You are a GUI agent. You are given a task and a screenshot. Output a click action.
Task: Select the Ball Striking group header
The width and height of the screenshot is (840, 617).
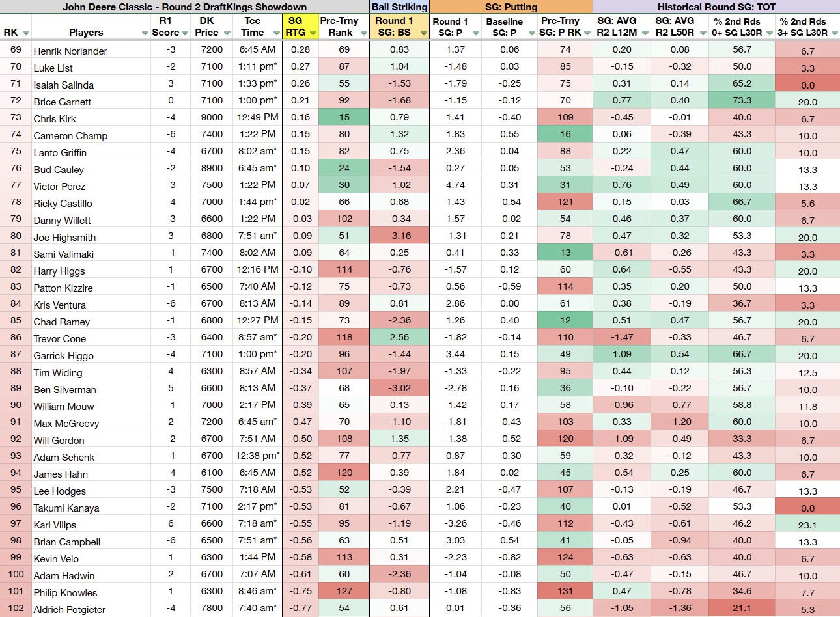(399, 7)
